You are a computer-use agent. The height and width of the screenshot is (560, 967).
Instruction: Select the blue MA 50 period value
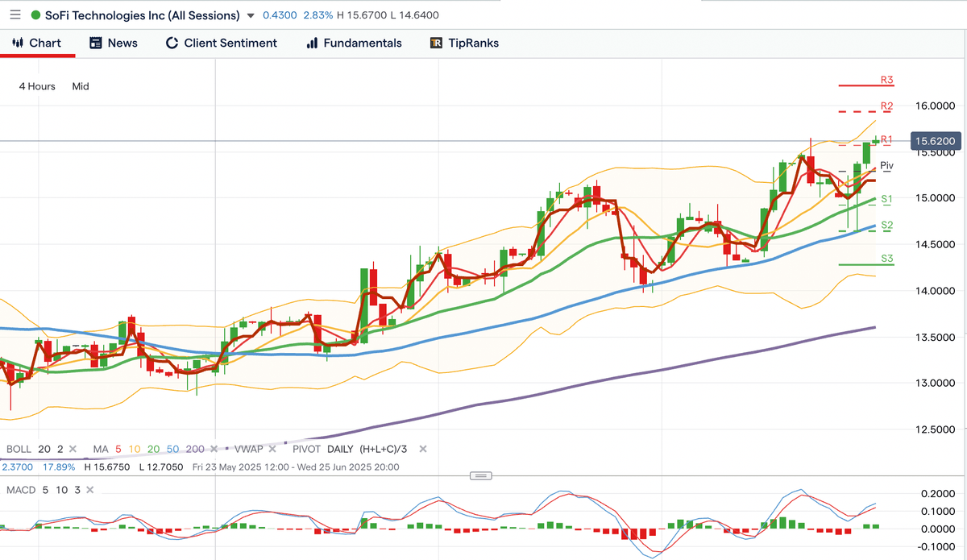tap(172, 449)
